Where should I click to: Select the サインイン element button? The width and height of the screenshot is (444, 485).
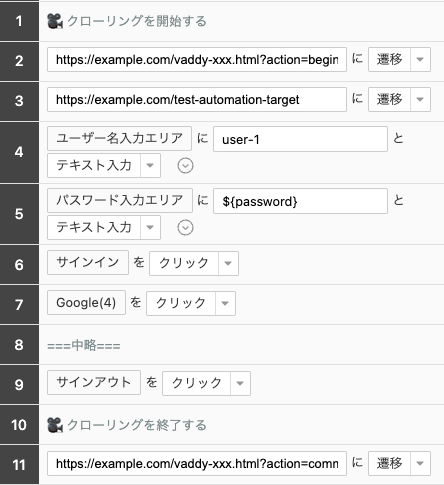point(88,262)
